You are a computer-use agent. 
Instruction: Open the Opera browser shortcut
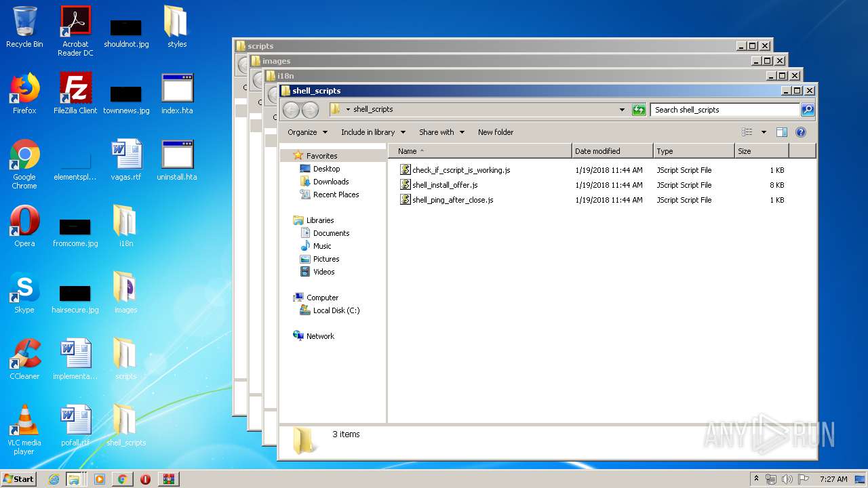[x=24, y=226]
